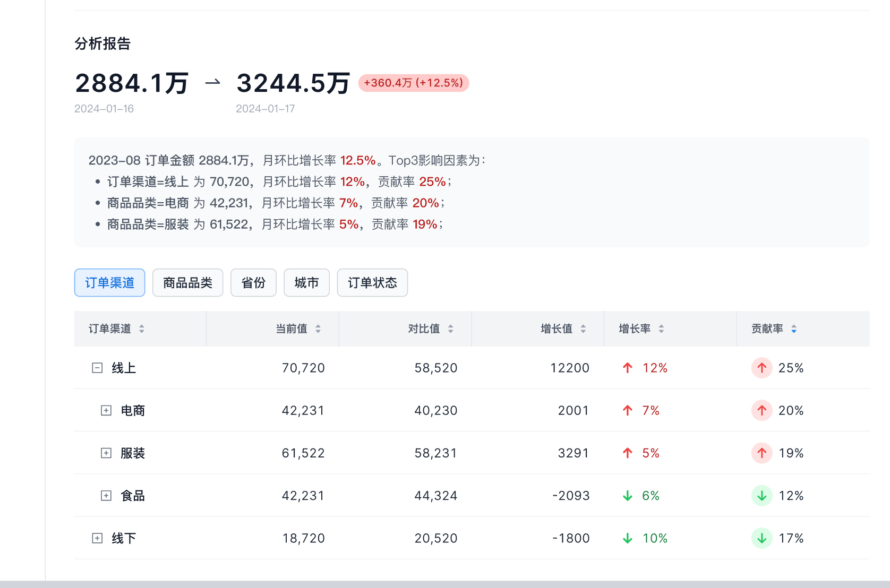Expand the 服装 row
Viewport: 890px width, 588px height.
pos(106,453)
